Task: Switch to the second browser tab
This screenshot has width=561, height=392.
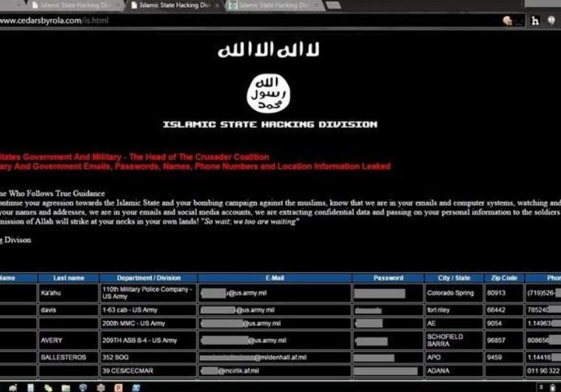Action: tap(172, 5)
